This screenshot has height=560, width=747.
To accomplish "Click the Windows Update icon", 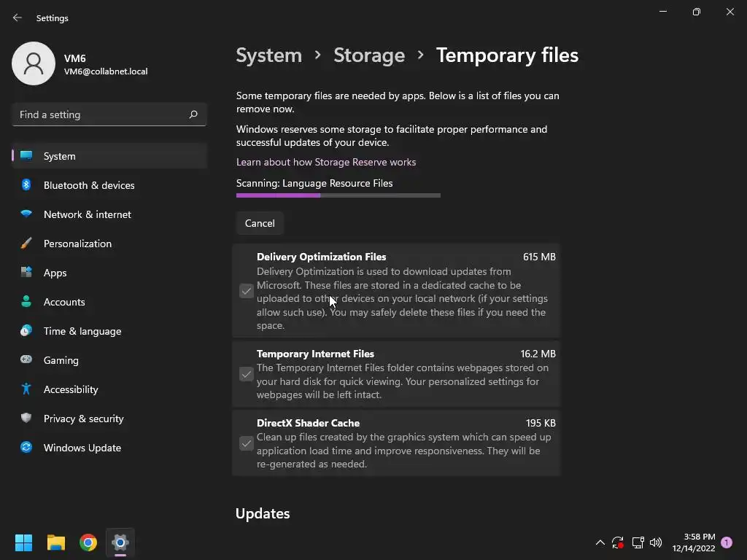I will click(x=26, y=448).
